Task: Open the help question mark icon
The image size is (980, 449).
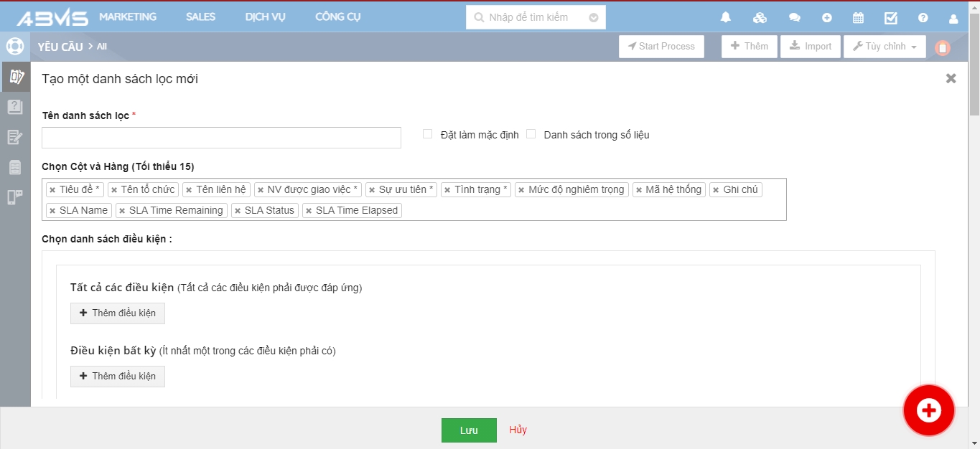Action: [923, 18]
